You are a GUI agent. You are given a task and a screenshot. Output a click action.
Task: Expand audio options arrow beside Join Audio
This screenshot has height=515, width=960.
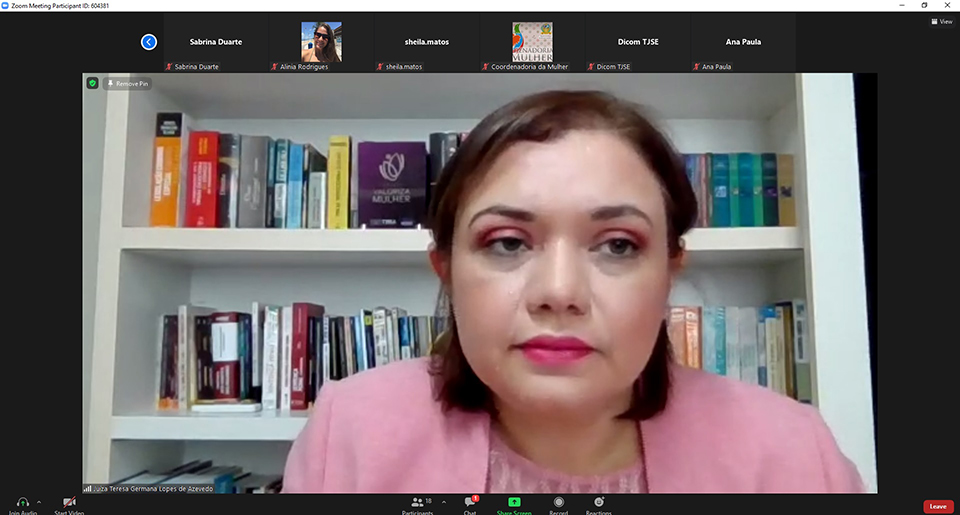[39, 502]
